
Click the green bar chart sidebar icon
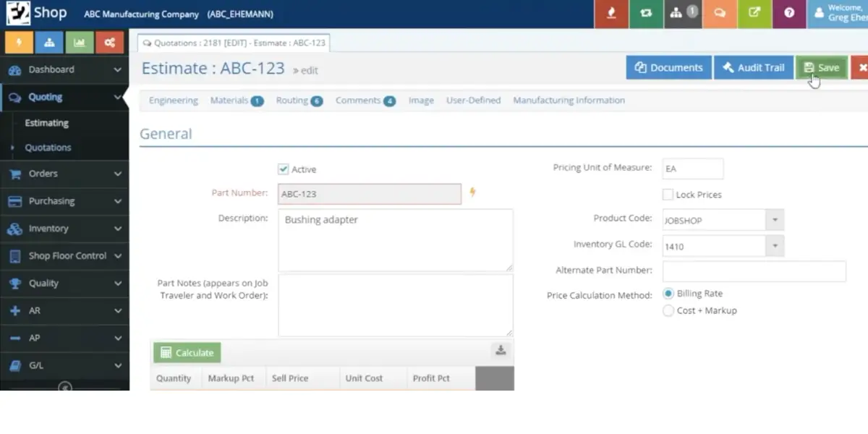tap(80, 43)
